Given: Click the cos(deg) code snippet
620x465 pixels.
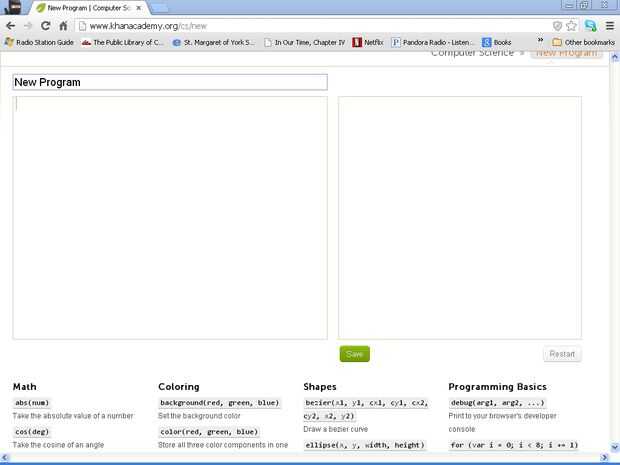Looking at the screenshot, I should coord(32,432).
